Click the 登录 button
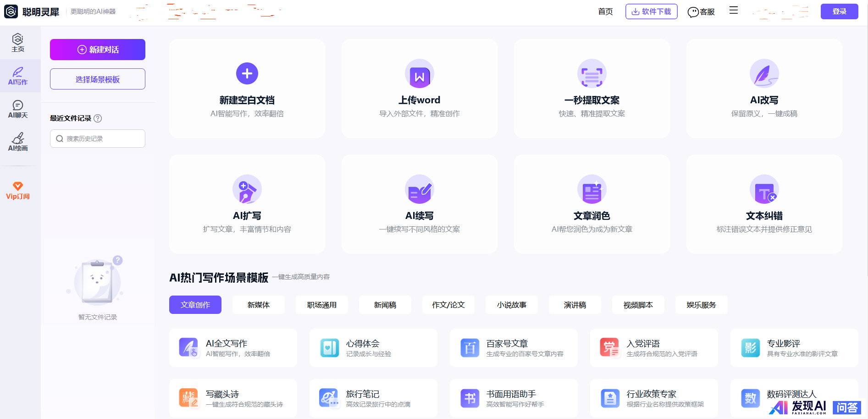Viewport: 868px width, 419px height. point(839,11)
